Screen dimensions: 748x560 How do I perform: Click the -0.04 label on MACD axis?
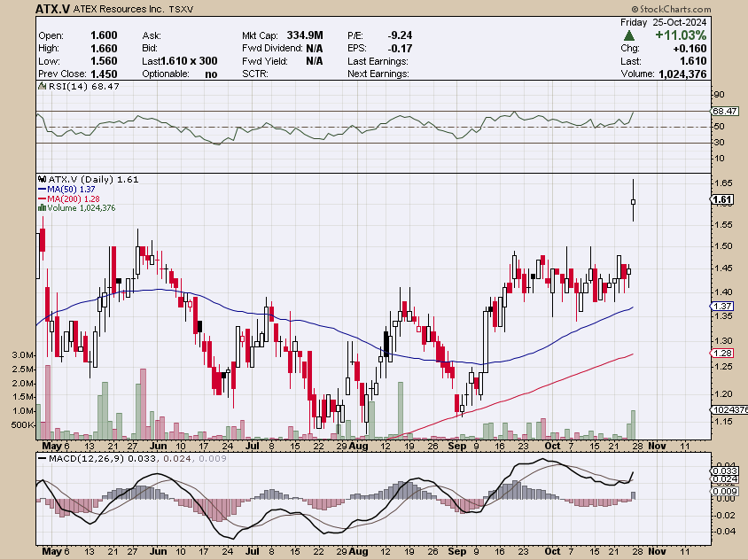(724, 532)
